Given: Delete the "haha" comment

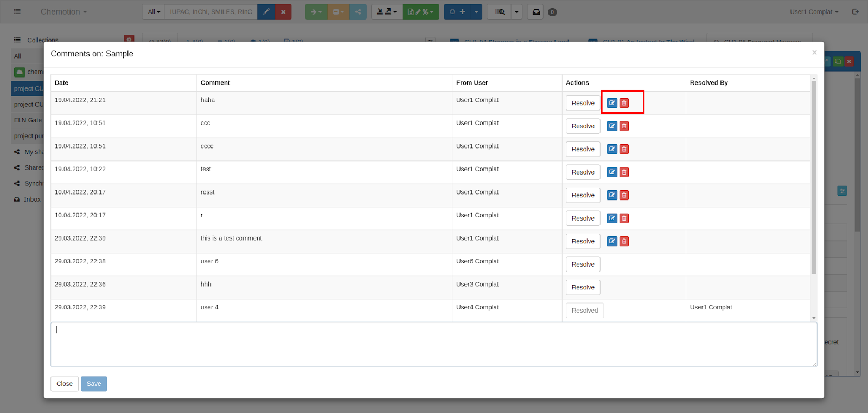Looking at the screenshot, I should (x=624, y=103).
